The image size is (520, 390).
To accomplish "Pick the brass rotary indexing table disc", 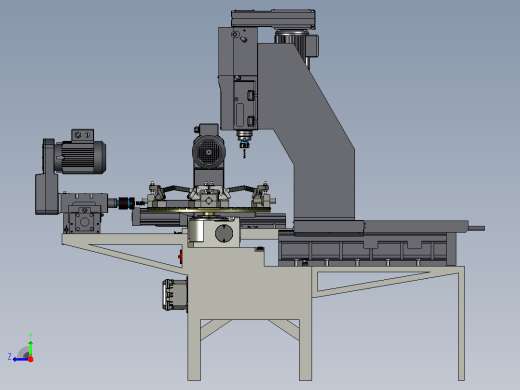I will point(209,210).
